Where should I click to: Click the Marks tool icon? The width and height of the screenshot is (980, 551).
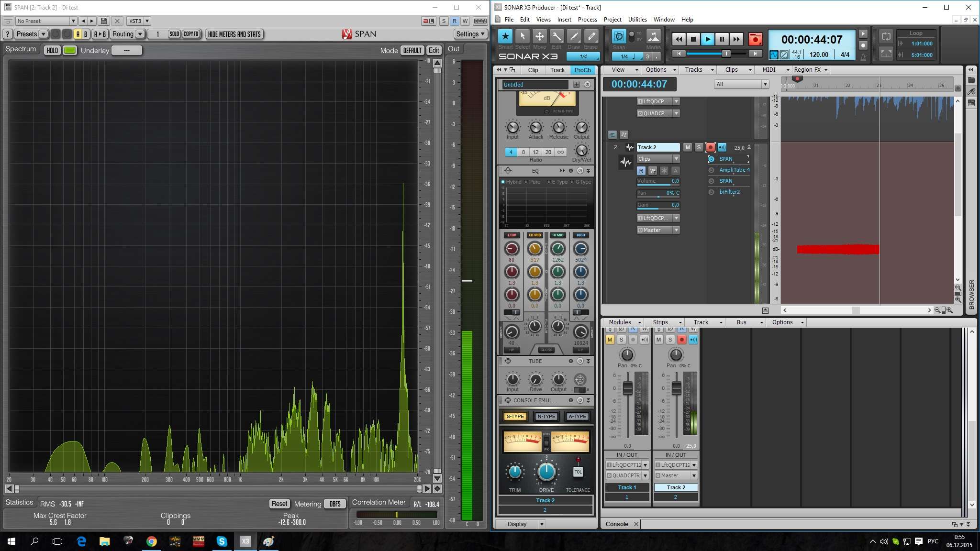(653, 37)
